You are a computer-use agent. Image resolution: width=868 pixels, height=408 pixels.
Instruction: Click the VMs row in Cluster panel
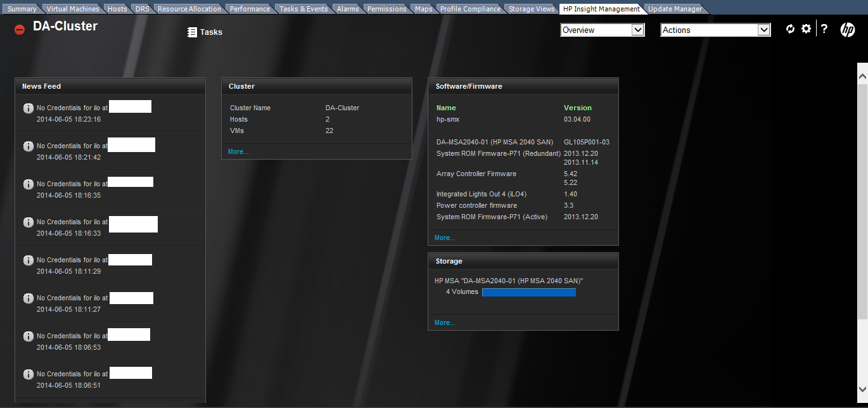(317, 131)
